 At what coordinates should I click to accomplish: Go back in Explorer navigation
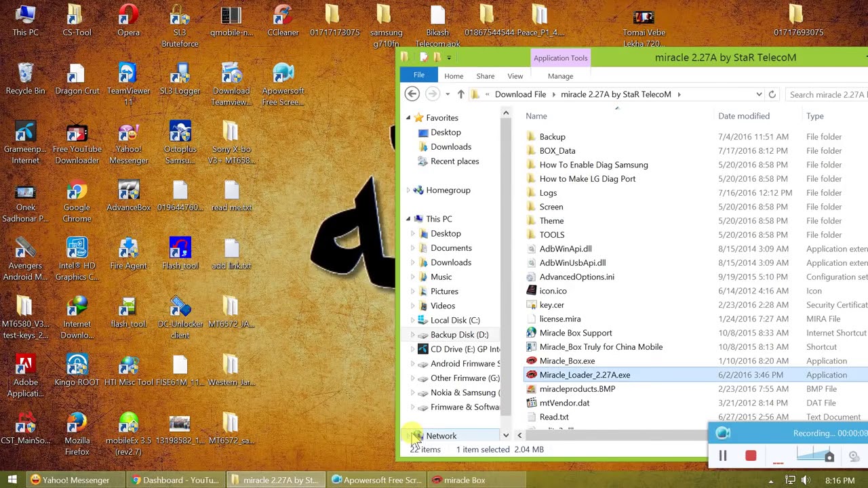(412, 94)
